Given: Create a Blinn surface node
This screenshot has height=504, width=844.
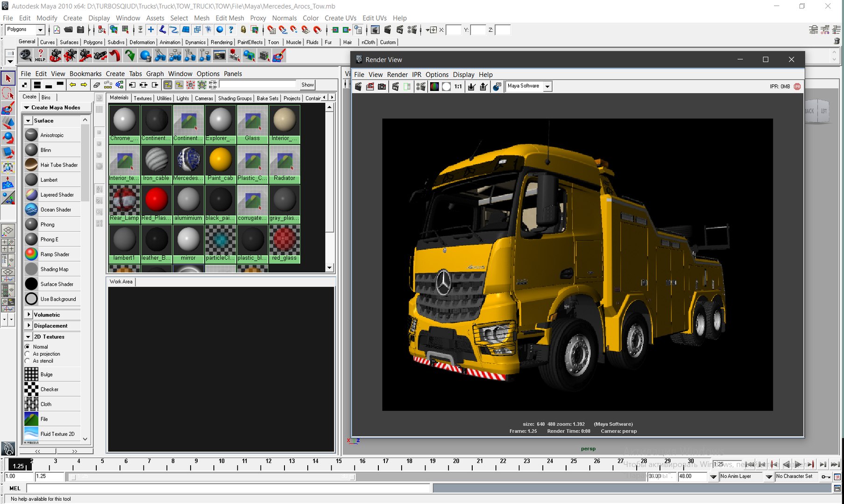Looking at the screenshot, I should (52, 150).
